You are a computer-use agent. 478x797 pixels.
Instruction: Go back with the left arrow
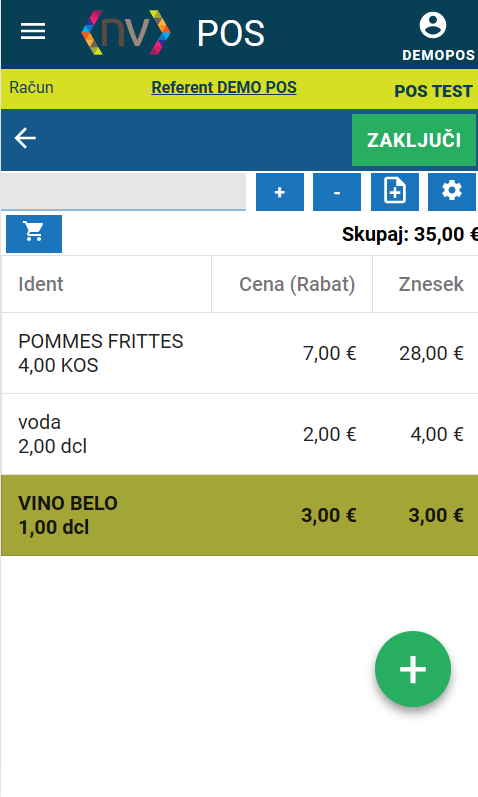coord(25,138)
